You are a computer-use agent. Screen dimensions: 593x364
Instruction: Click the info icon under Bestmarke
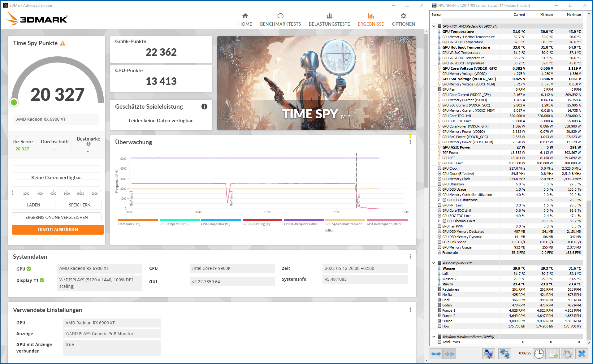(89, 144)
